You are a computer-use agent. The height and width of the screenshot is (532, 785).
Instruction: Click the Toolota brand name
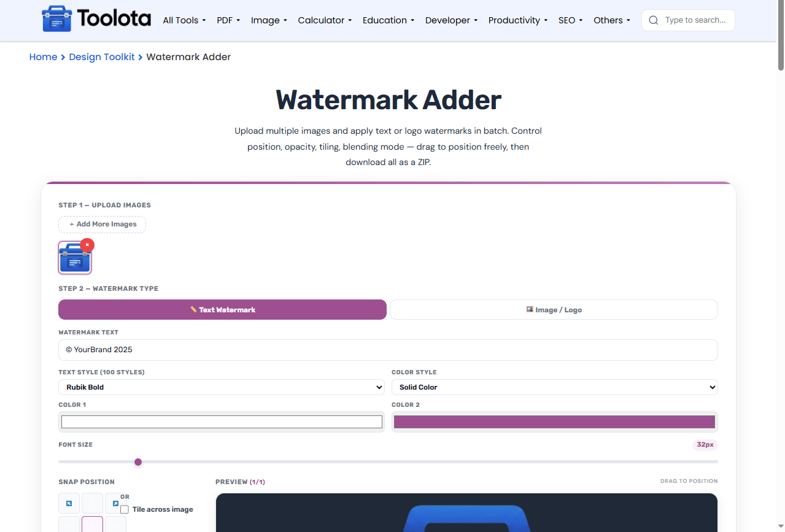pos(114,20)
